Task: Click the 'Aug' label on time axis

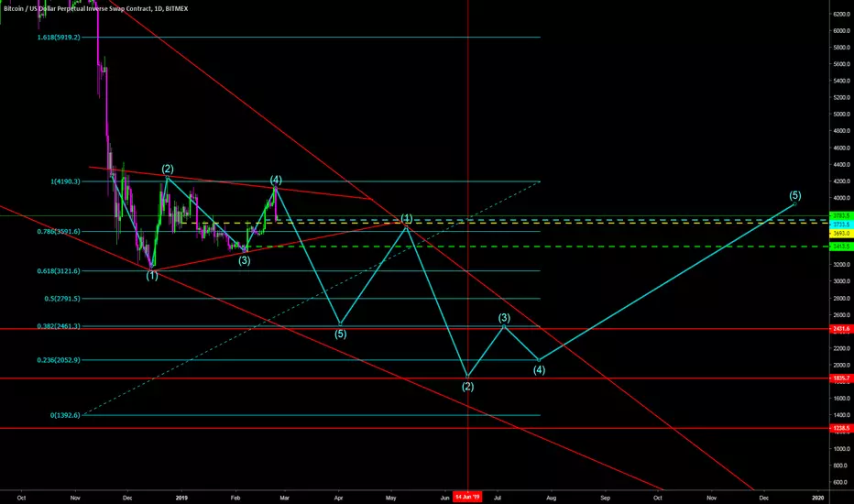Action: click(x=552, y=498)
